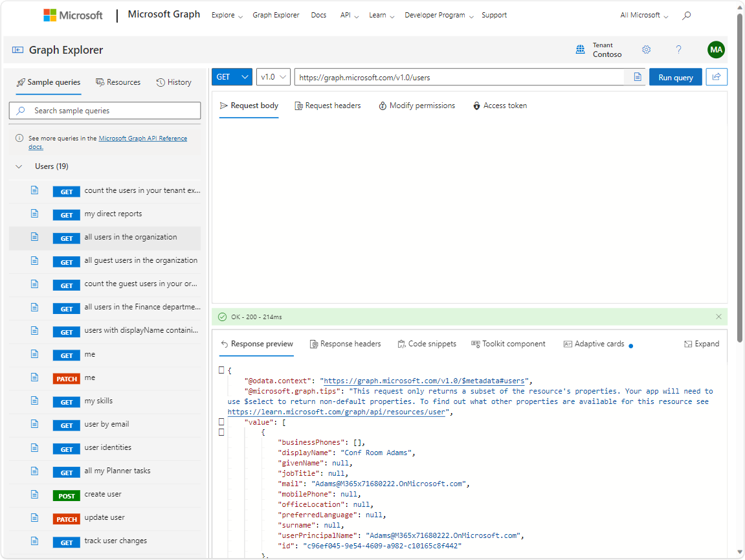Click the page vertical scrollbar thumb
This screenshot has height=560, width=745.
[x=740, y=177]
